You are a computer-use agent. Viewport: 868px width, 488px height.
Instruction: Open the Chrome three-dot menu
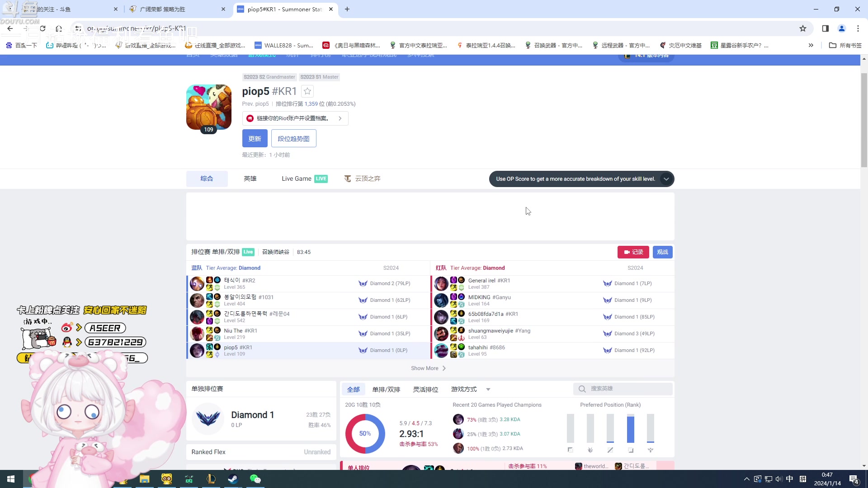(858, 28)
